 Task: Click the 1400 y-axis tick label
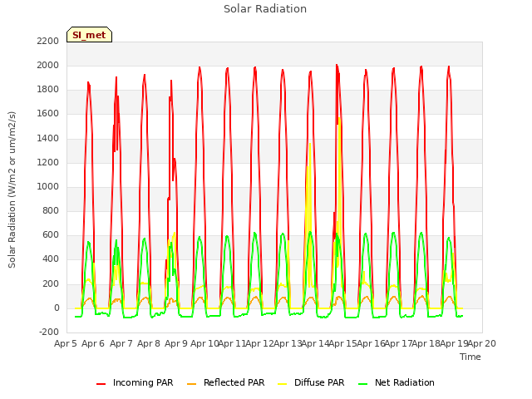tap(48, 139)
